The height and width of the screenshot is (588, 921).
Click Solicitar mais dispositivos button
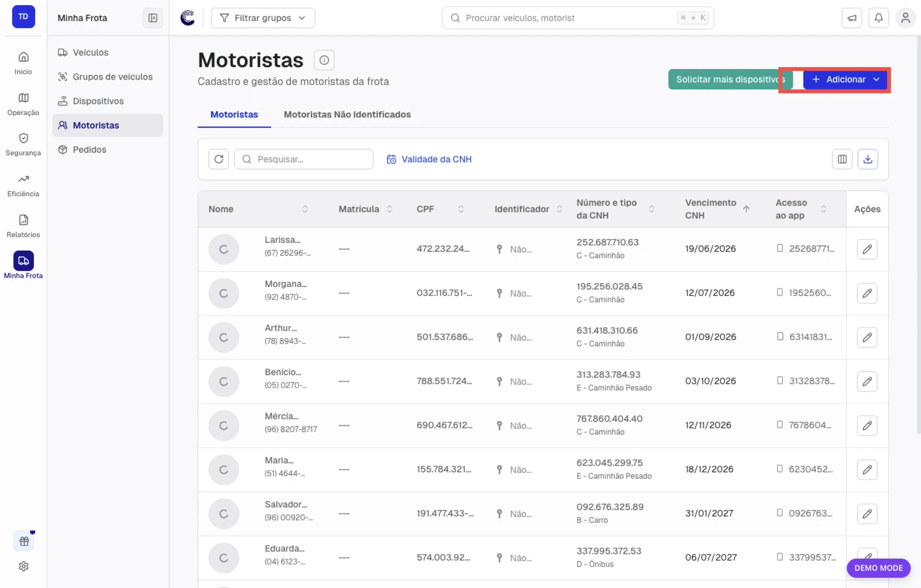tap(730, 80)
